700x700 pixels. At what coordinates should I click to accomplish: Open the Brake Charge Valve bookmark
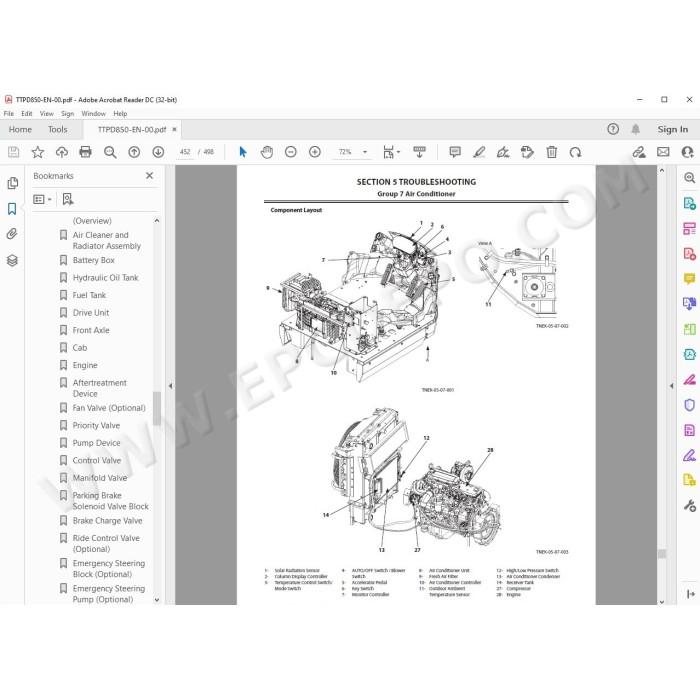108,521
